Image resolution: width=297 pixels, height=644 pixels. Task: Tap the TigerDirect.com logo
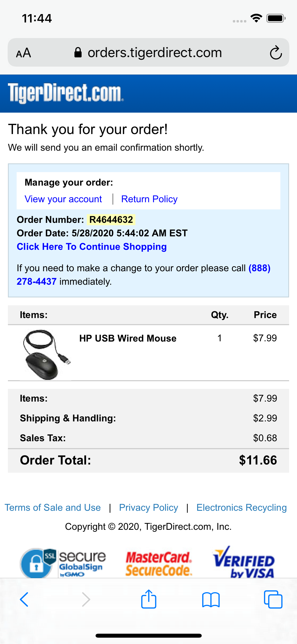pyautogui.click(x=65, y=93)
